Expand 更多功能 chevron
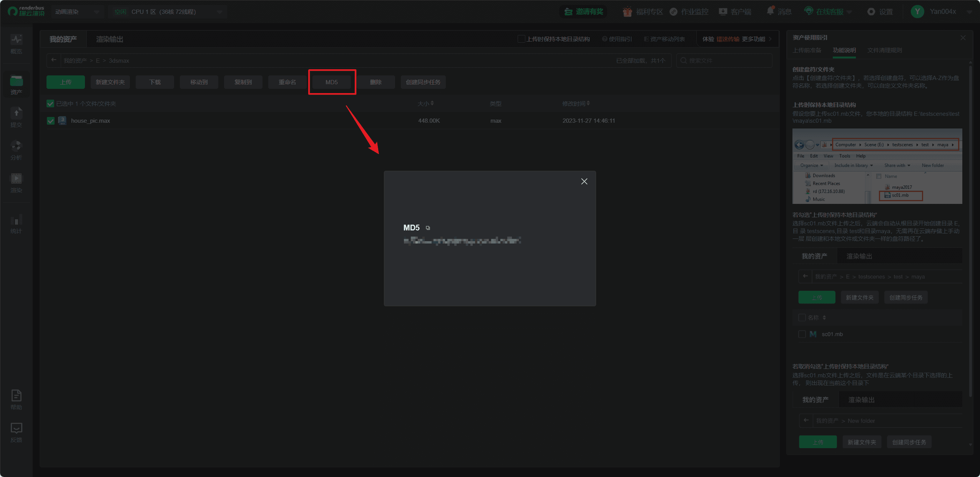Image resolution: width=980 pixels, height=477 pixels. tap(770, 39)
